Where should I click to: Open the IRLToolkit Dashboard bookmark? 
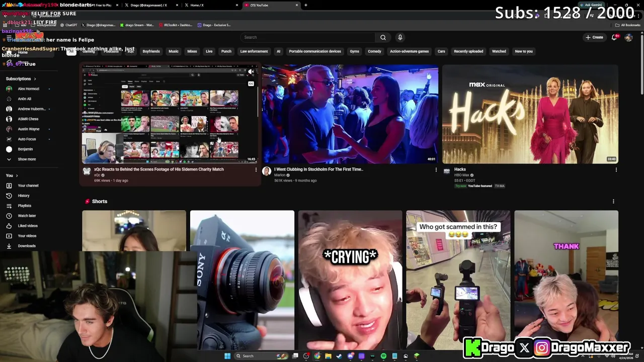(x=175, y=25)
